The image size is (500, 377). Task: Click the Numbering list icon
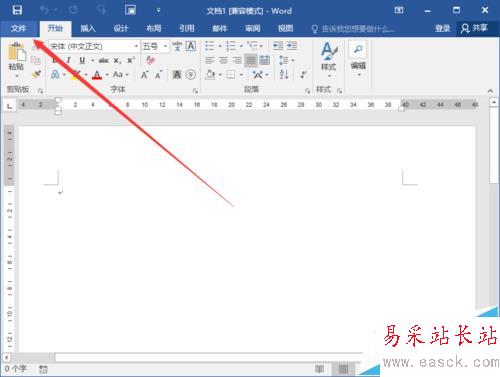point(231,46)
